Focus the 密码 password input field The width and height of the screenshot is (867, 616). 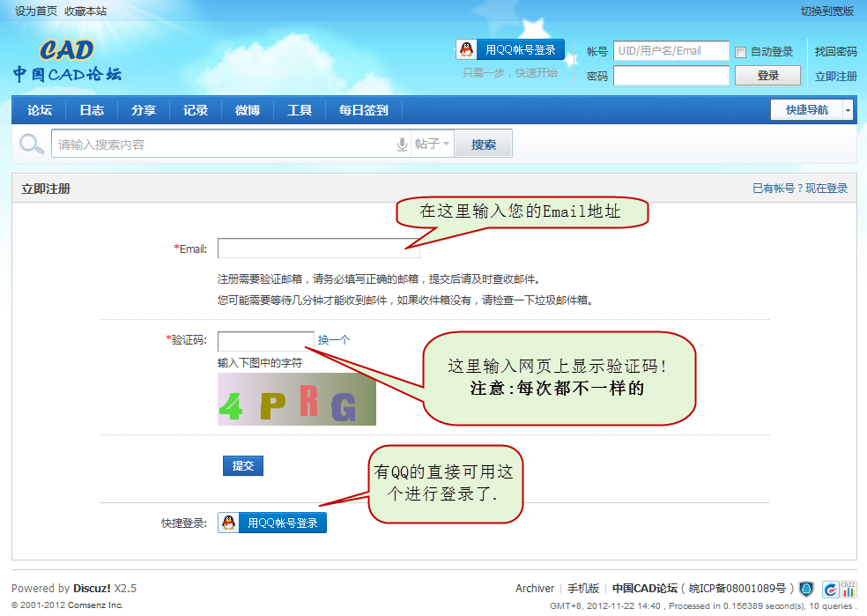pyautogui.click(x=671, y=75)
